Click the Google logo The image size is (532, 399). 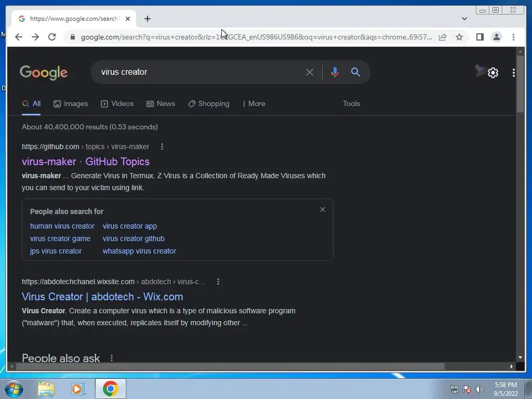[x=44, y=72]
